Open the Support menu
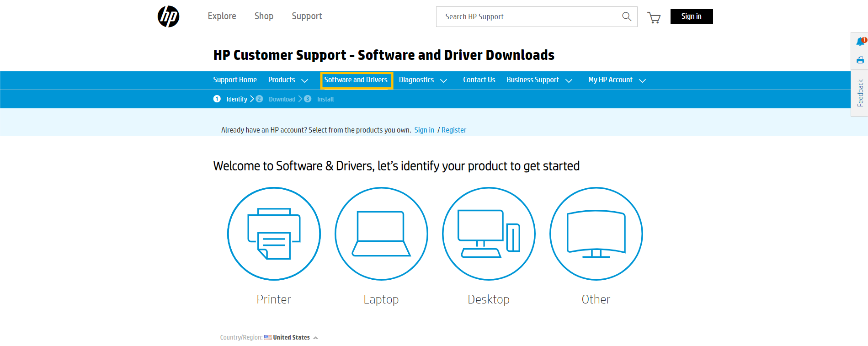The image size is (868, 346). (x=307, y=16)
